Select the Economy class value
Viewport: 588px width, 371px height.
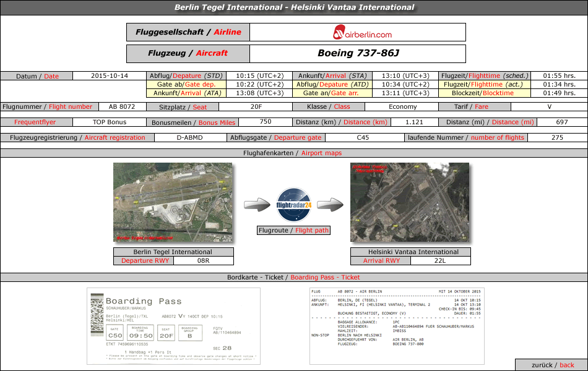tap(402, 106)
